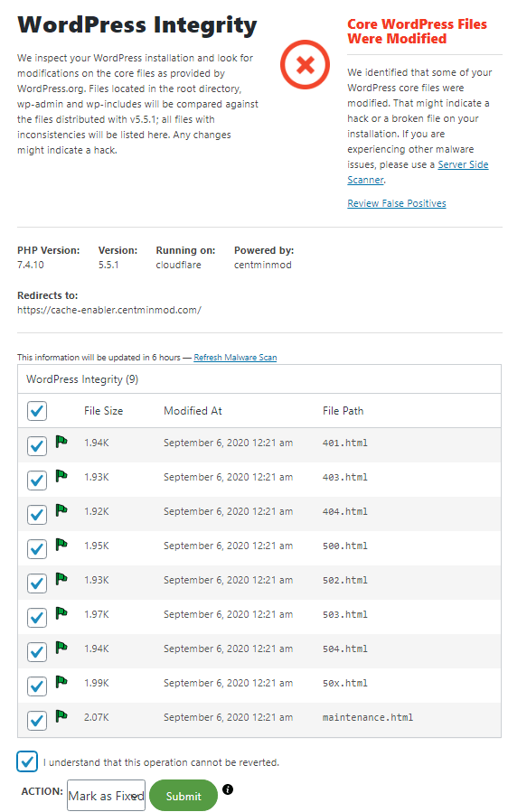The height and width of the screenshot is (812, 508).
Task: Click the green flag icon beside 404.html
Action: pyautogui.click(x=61, y=510)
